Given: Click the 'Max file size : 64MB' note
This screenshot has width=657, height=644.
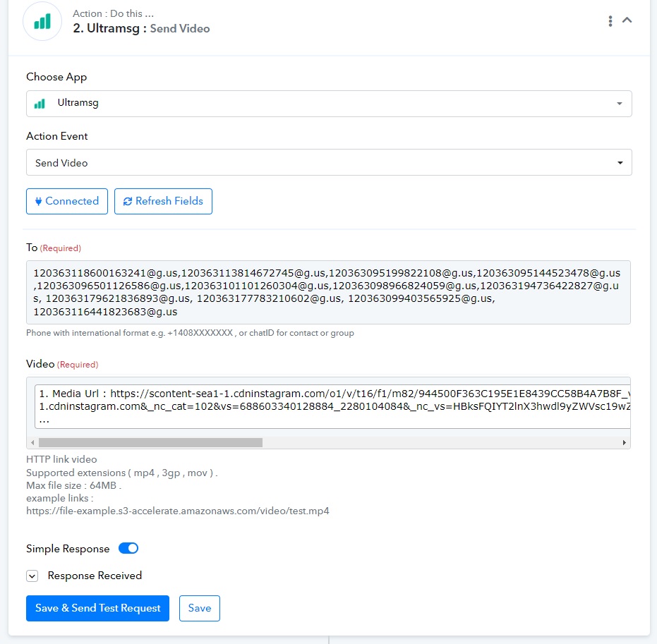Looking at the screenshot, I should (73, 486).
